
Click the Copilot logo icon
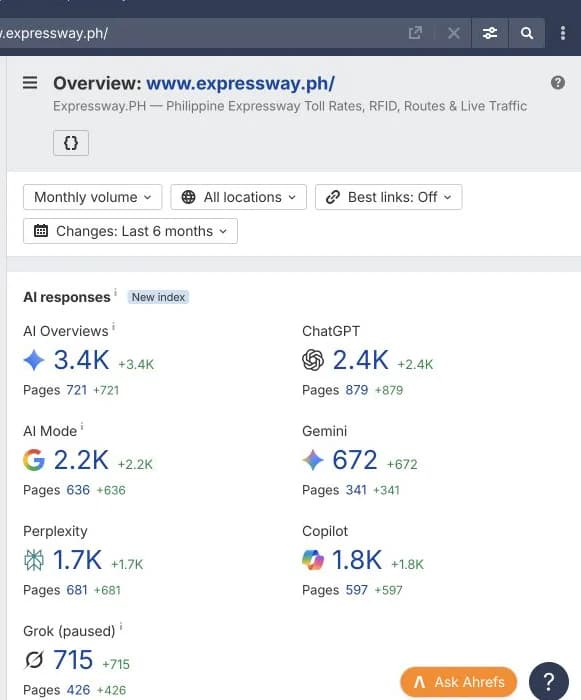(x=313, y=560)
